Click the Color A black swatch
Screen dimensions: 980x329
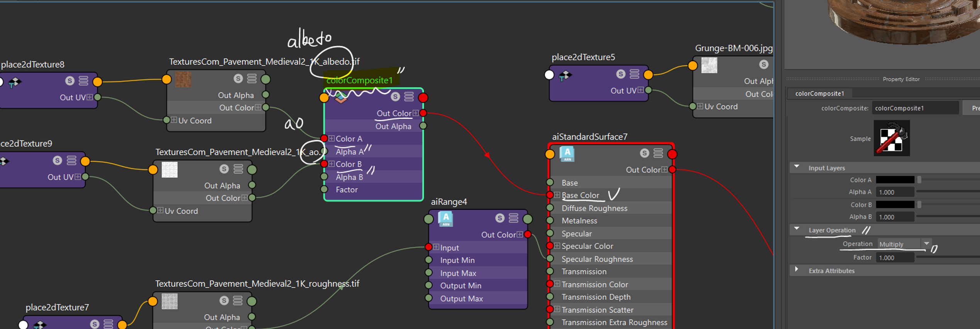click(x=895, y=180)
